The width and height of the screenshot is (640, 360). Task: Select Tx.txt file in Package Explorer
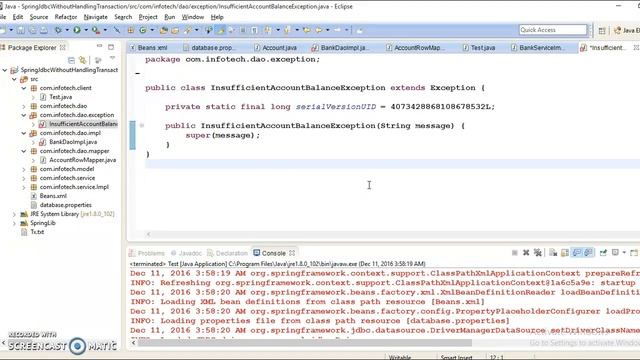[37, 232]
